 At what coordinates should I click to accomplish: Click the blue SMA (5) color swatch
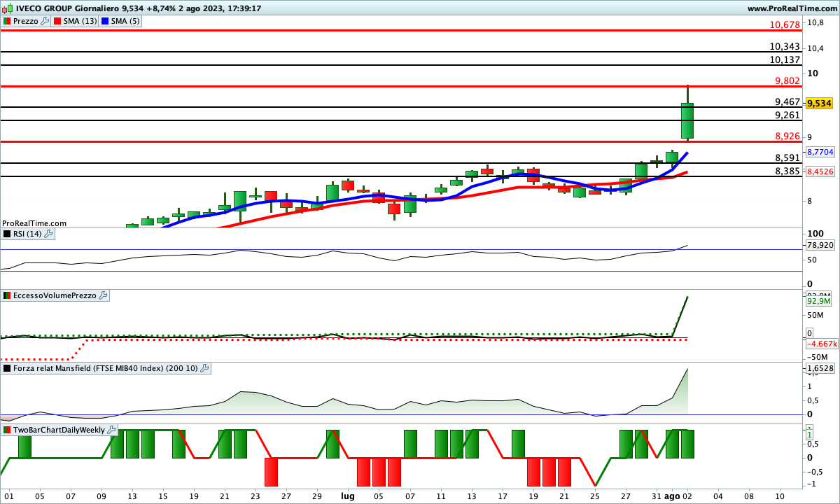click(x=106, y=21)
